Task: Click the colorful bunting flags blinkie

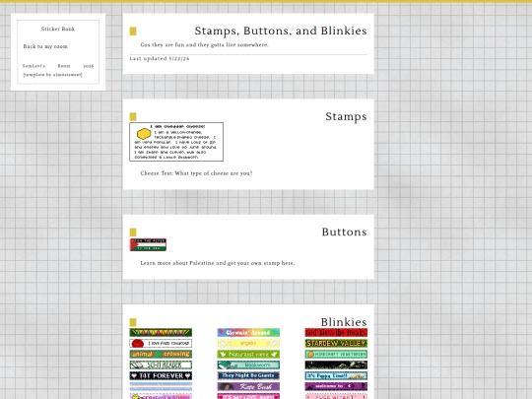Action: (x=161, y=333)
